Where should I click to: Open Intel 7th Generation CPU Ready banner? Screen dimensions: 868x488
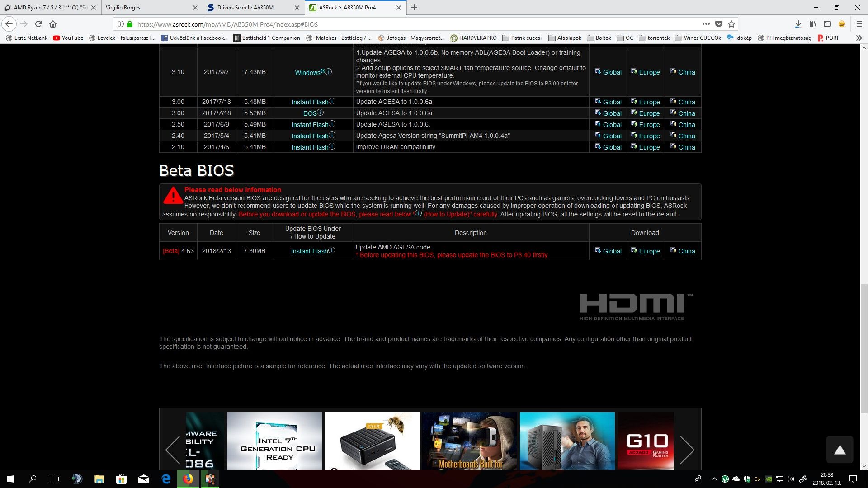click(x=274, y=441)
